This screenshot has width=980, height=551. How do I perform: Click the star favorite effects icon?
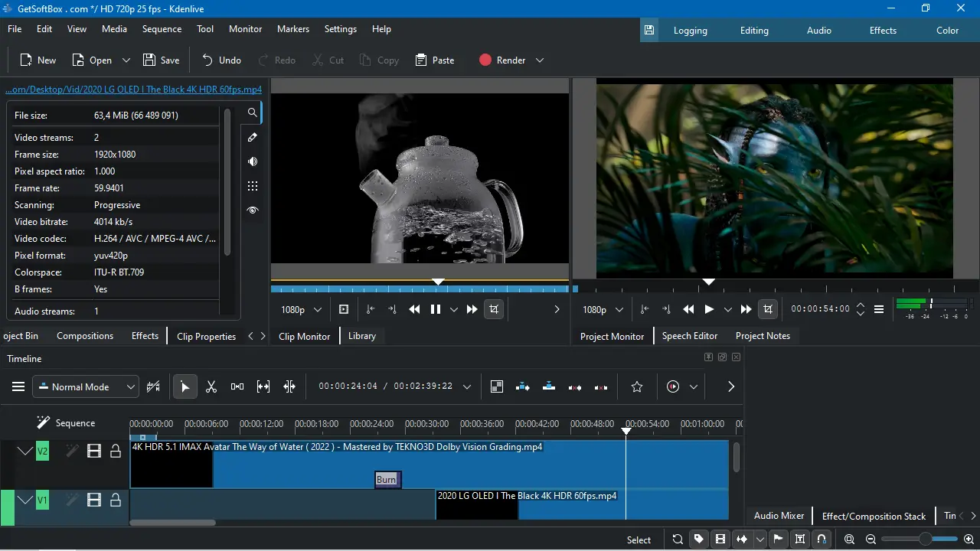click(637, 386)
